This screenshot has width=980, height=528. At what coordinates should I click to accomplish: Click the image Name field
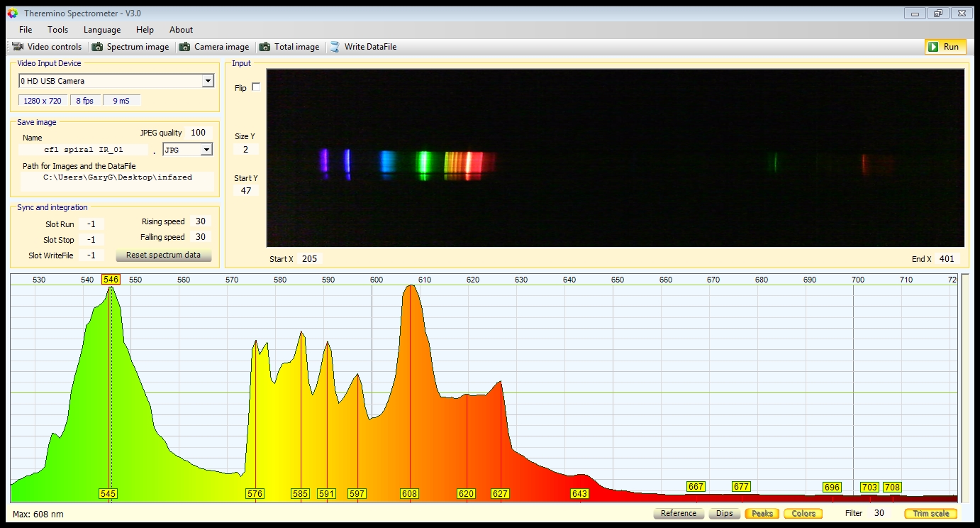[x=83, y=150]
